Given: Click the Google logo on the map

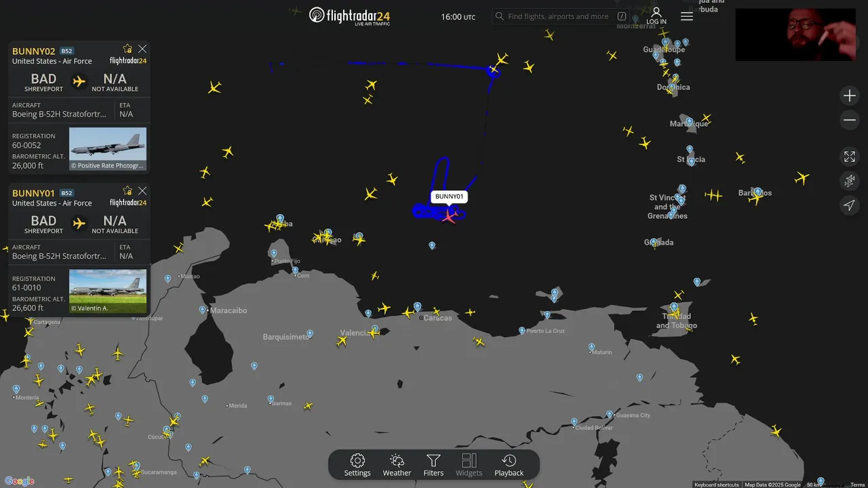Looking at the screenshot, I should pos(20,481).
